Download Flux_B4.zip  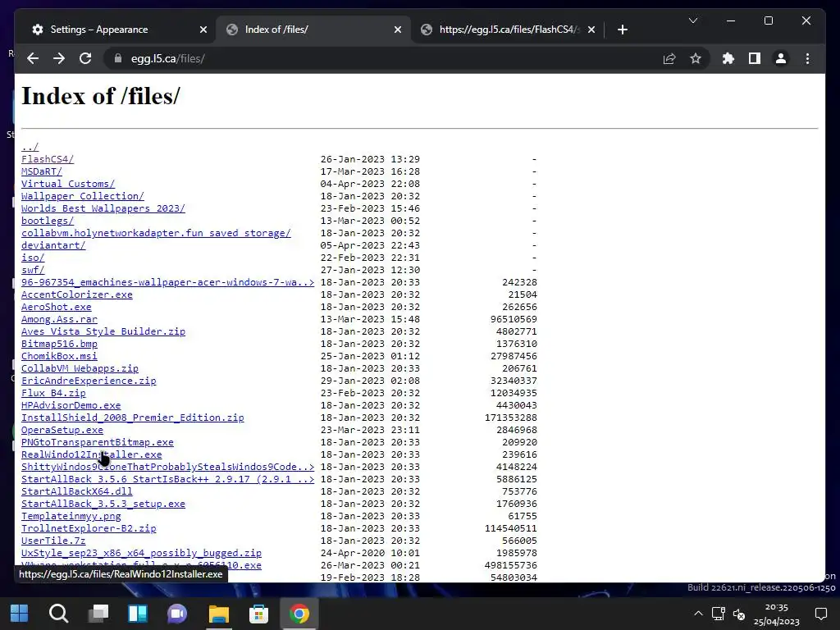[53, 393]
